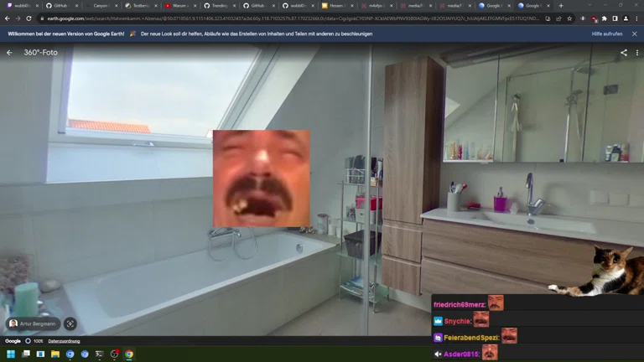Click the cat overlay image
The height and width of the screenshot is (362, 644).
pos(595,271)
